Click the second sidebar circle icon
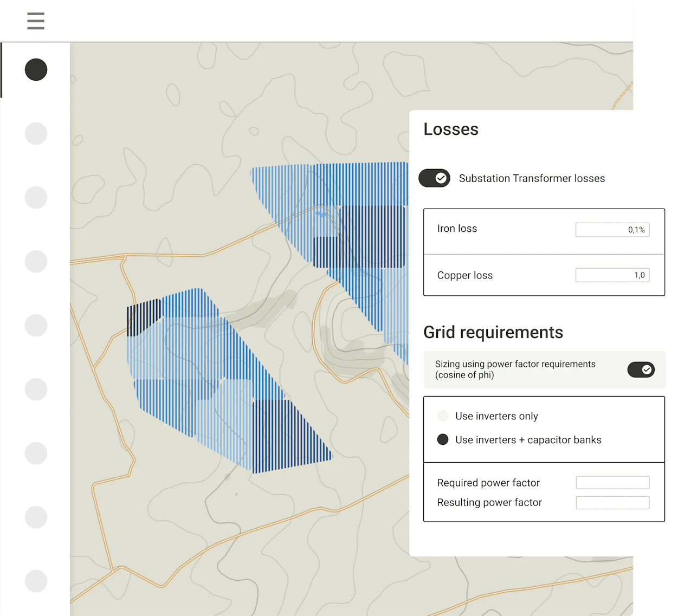The height and width of the screenshot is (616, 678). 36,134
